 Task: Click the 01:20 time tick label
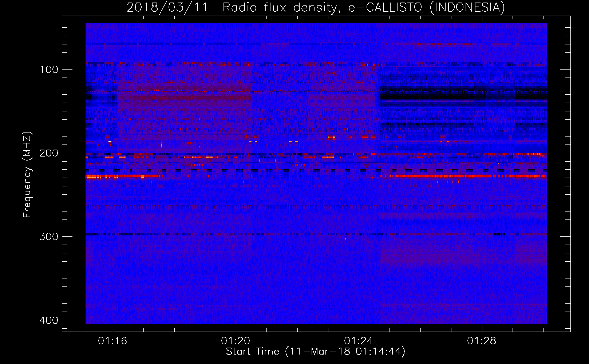[x=236, y=341]
